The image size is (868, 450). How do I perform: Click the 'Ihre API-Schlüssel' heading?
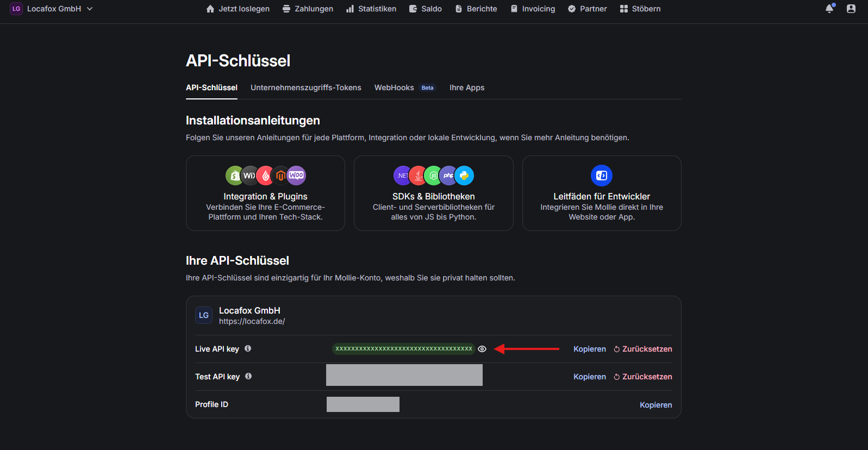(238, 260)
